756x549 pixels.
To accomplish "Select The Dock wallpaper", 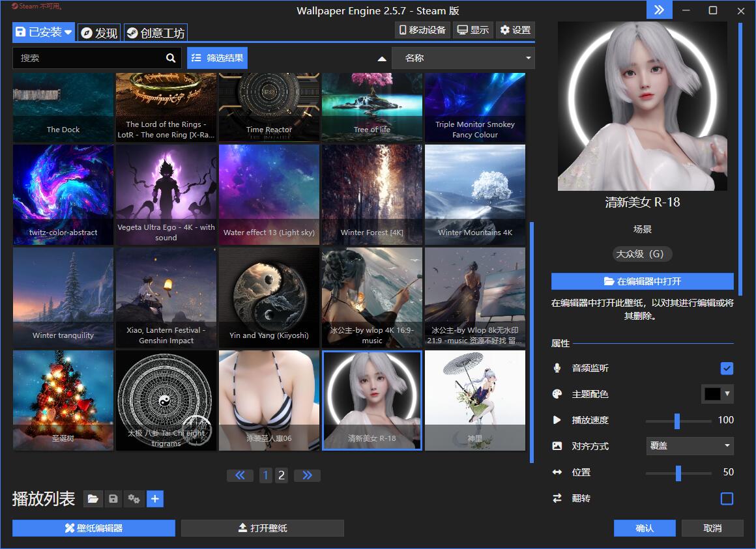I will click(x=63, y=107).
